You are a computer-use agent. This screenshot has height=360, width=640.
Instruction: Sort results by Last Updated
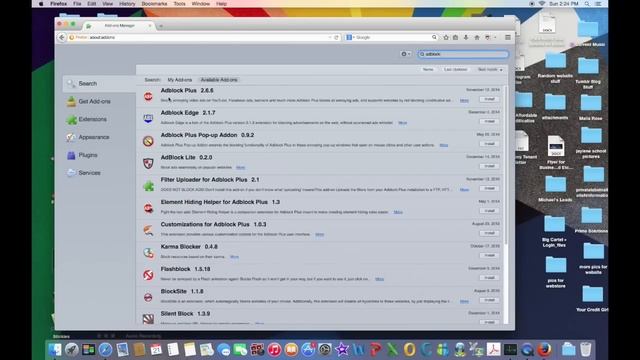(x=455, y=69)
